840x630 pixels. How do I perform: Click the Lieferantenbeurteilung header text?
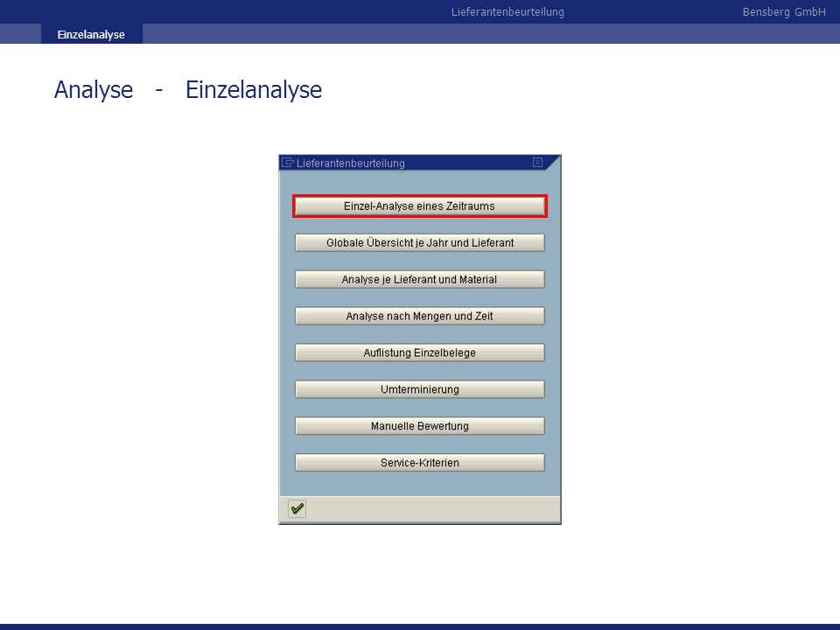tap(507, 11)
